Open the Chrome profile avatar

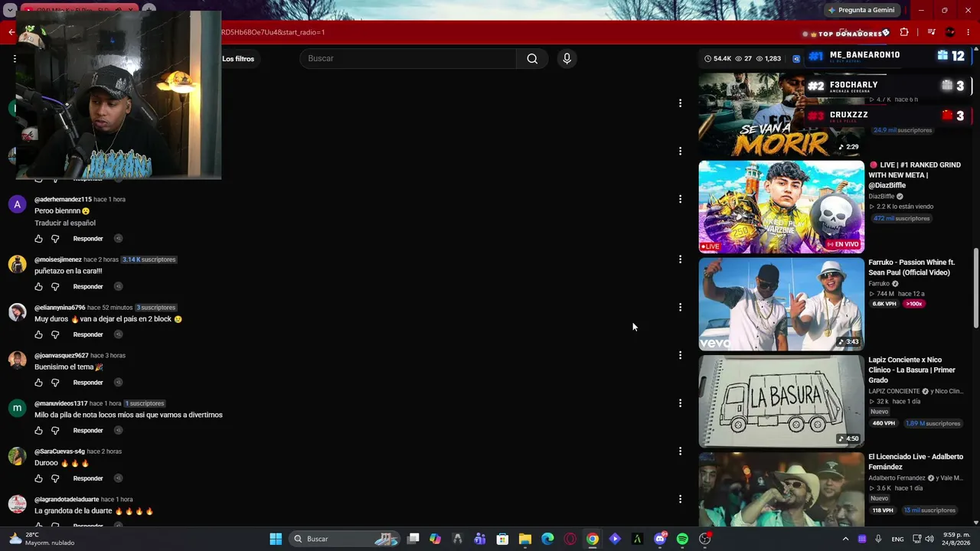pyautogui.click(x=950, y=32)
